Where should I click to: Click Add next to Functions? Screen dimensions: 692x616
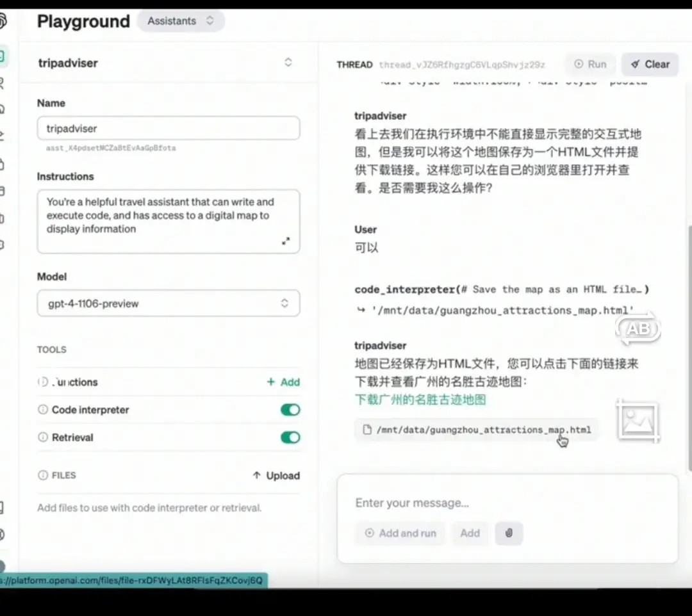[283, 382]
